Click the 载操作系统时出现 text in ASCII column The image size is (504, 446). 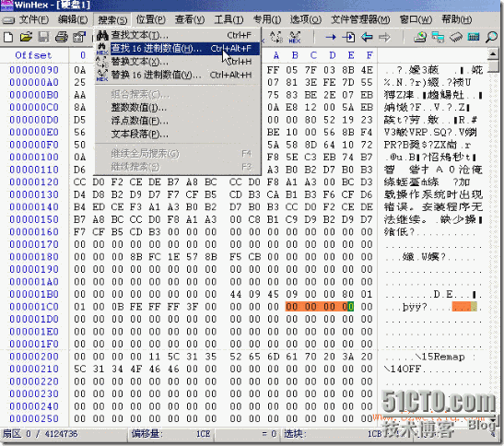433,194
